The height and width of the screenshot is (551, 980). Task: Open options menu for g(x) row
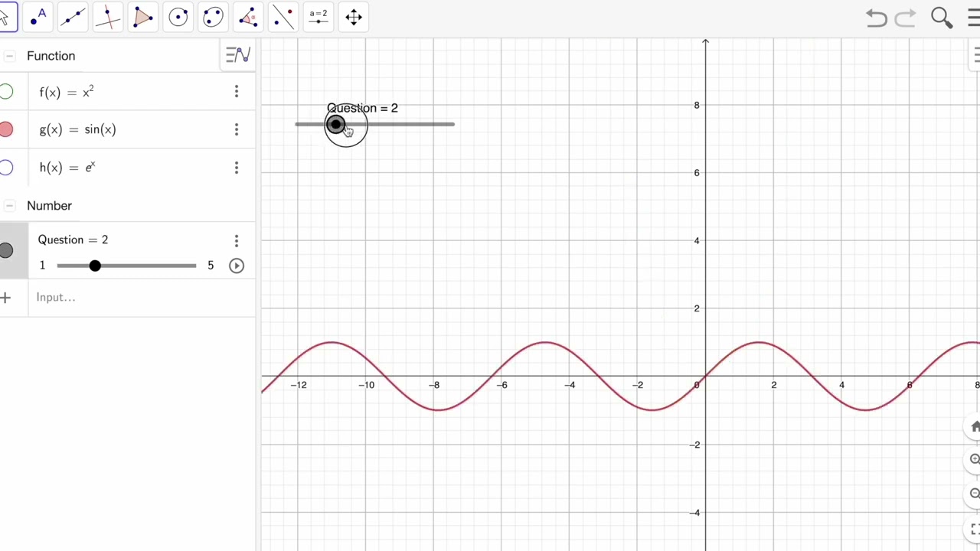click(237, 129)
